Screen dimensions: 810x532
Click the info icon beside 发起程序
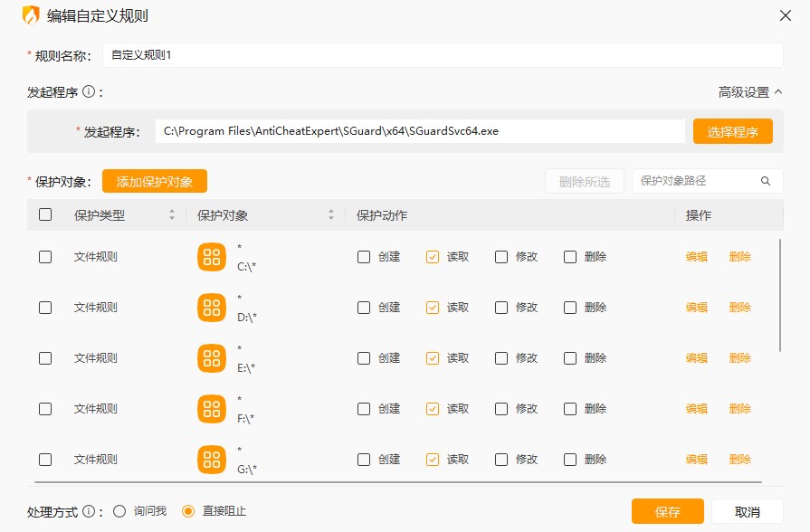click(x=89, y=91)
